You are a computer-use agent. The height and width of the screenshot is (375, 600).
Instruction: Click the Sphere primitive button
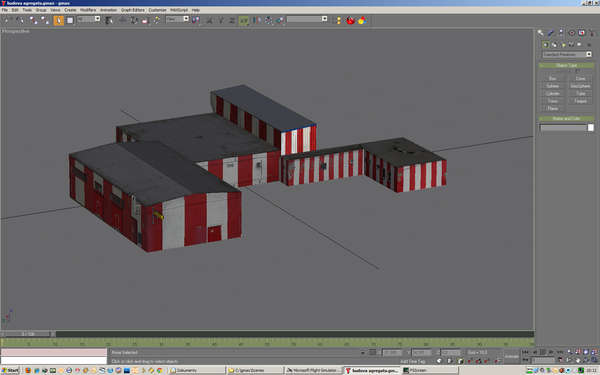[x=552, y=86]
